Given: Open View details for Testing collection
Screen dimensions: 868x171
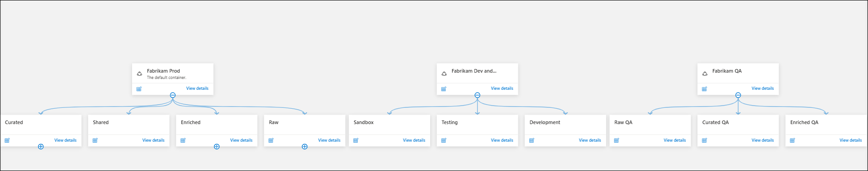Looking at the screenshot, I should pos(502,140).
